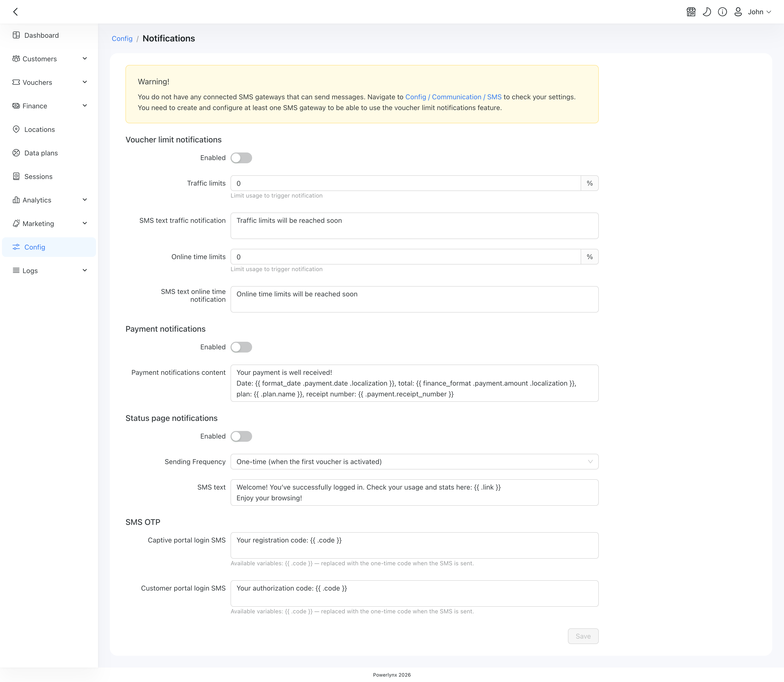Open the store icon in header

click(691, 12)
